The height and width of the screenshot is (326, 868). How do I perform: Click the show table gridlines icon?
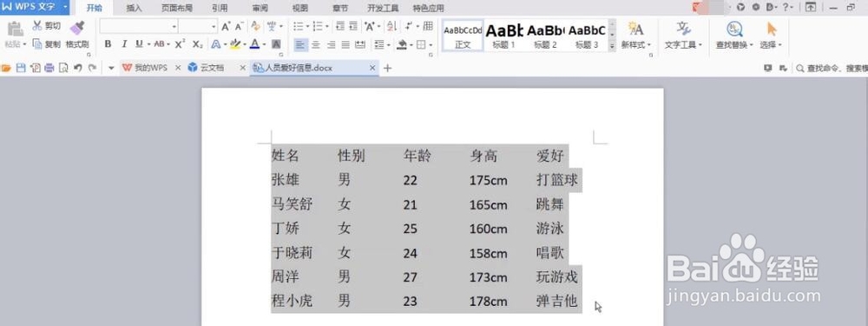pyautogui.click(x=428, y=26)
